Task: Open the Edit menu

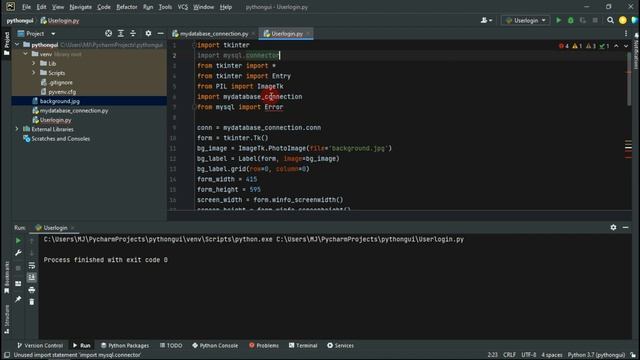Action: click(41, 7)
